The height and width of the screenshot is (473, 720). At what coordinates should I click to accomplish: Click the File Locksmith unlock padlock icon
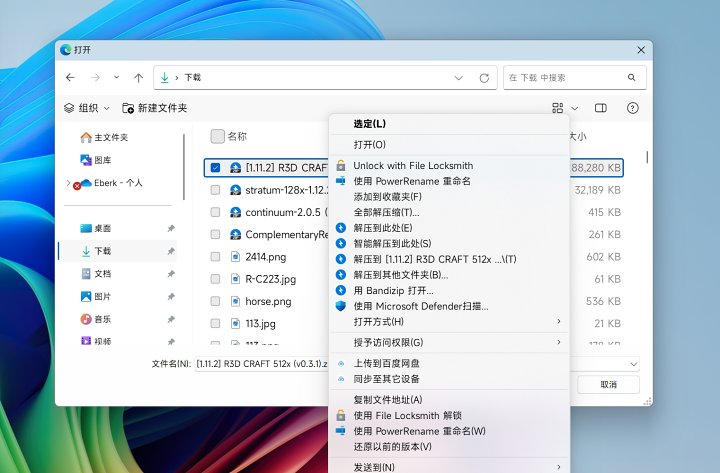[341, 166]
